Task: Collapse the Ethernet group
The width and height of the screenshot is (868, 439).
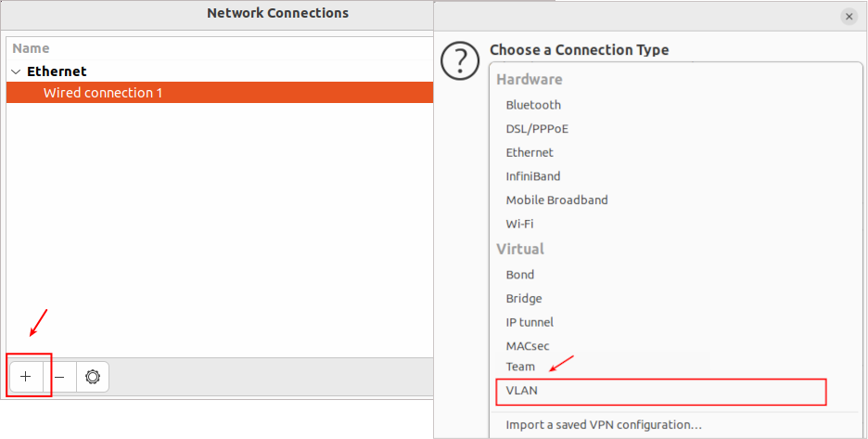Action: pos(16,71)
